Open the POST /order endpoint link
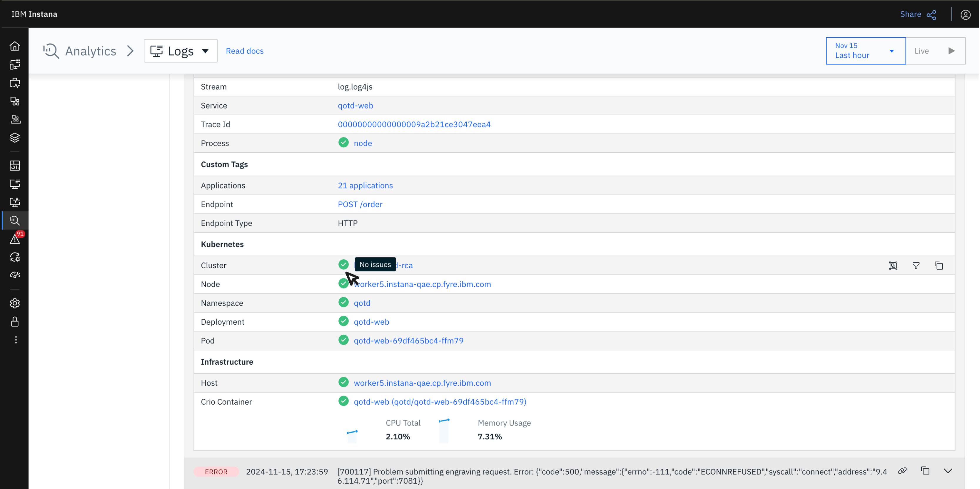Screen dimensions: 980x489 (x=360, y=204)
